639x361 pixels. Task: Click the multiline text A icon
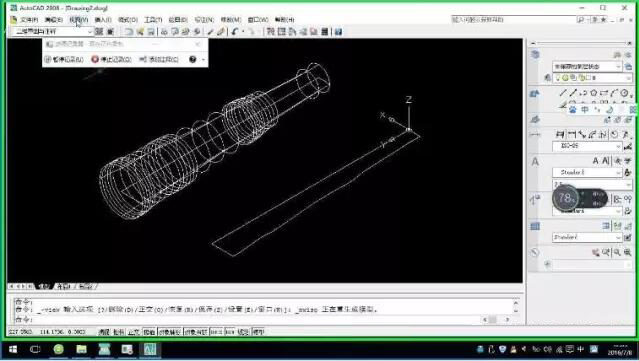click(595, 161)
